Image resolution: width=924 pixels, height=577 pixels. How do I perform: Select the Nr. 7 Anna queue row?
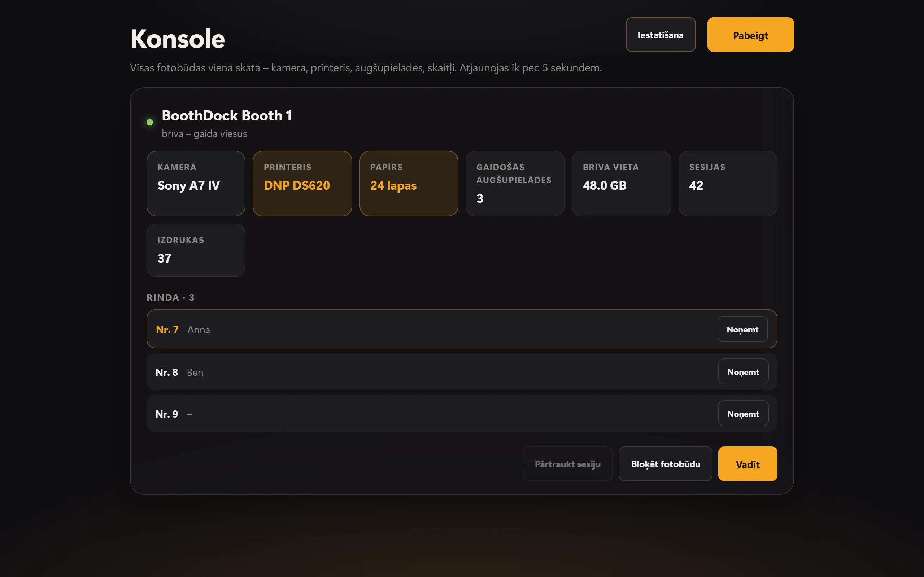click(x=462, y=329)
